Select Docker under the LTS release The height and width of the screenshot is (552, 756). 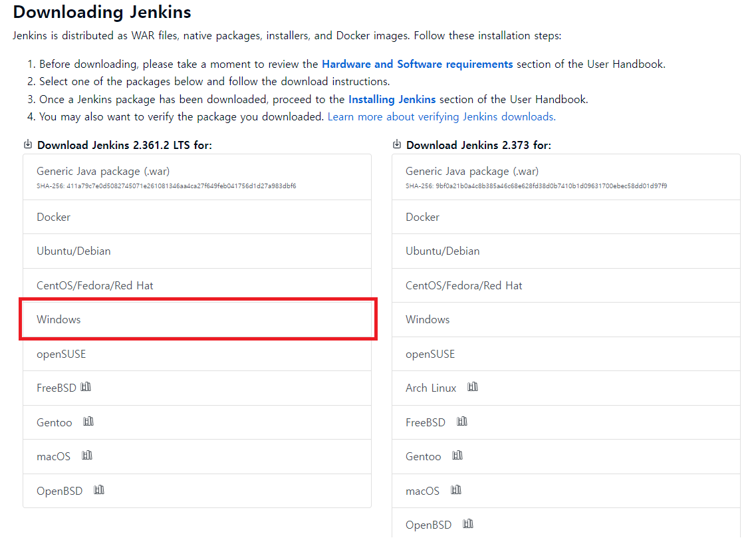point(197,217)
